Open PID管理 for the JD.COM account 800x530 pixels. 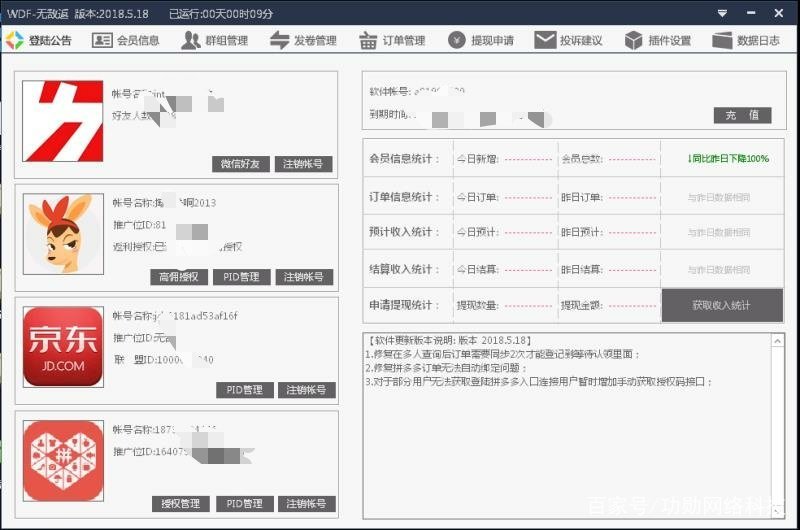[x=242, y=390]
